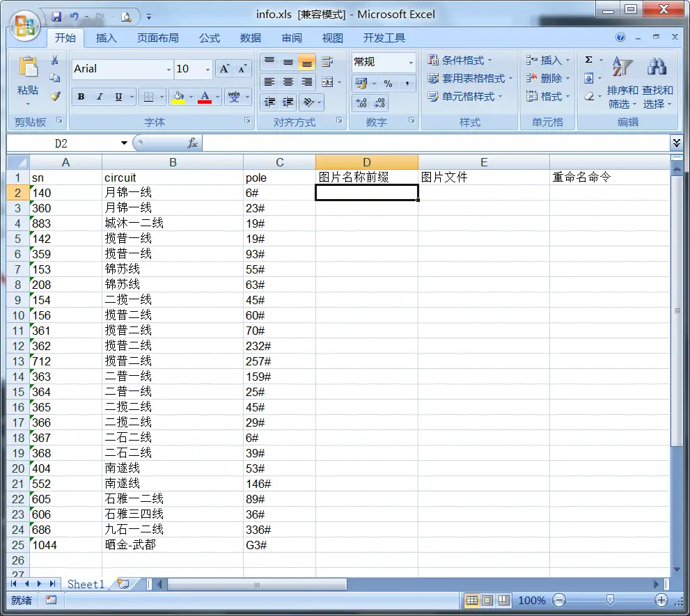
Task: Open the Arial font name dropdown
Action: tap(168, 69)
